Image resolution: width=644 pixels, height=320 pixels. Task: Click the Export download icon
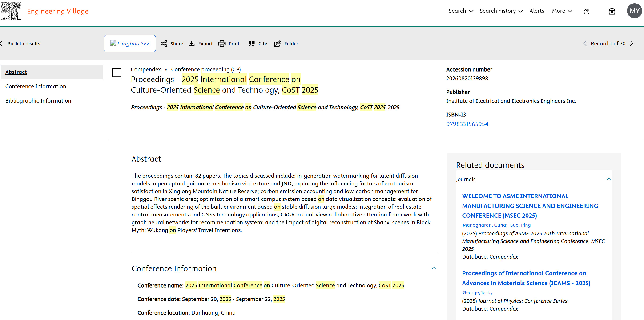(192, 44)
